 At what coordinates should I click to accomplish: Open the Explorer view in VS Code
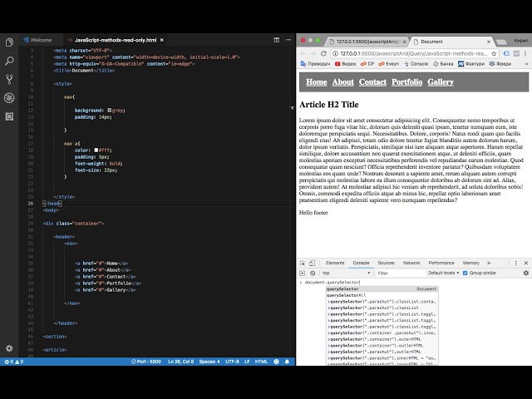9,42
